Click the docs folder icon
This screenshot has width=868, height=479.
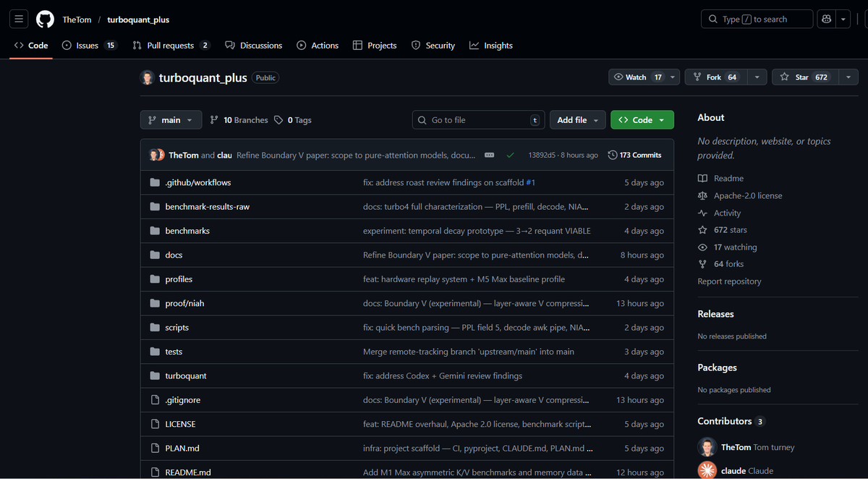click(155, 255)
